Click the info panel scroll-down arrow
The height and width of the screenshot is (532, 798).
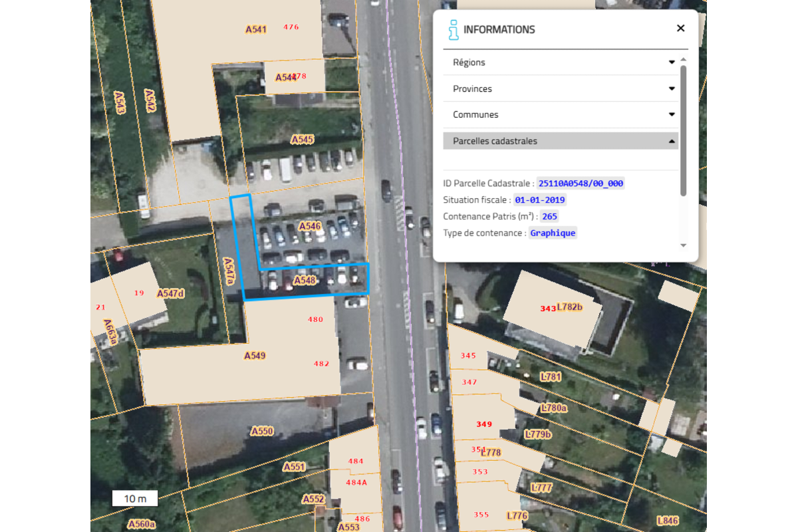point(683,245)
